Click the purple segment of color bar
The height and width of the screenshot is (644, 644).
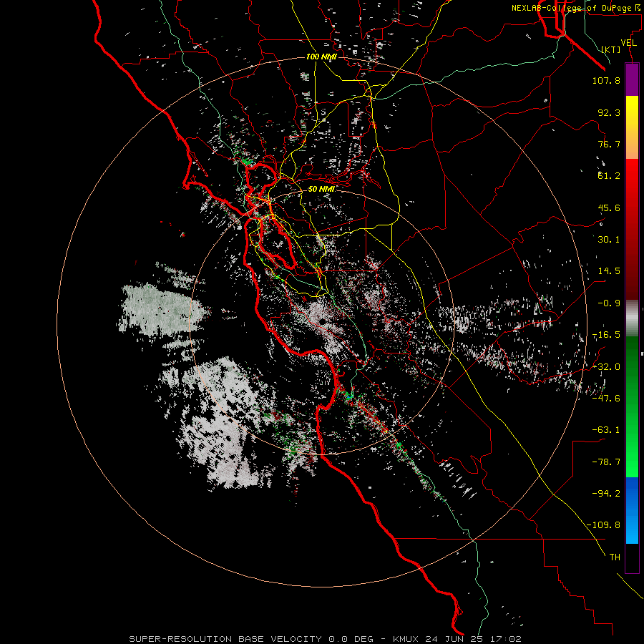[x=632, y=79]
